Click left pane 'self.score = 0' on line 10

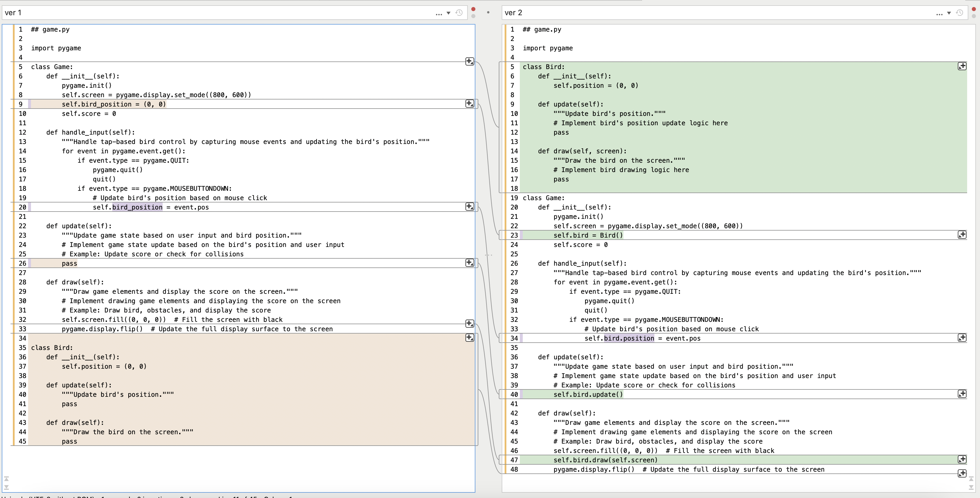89,114
